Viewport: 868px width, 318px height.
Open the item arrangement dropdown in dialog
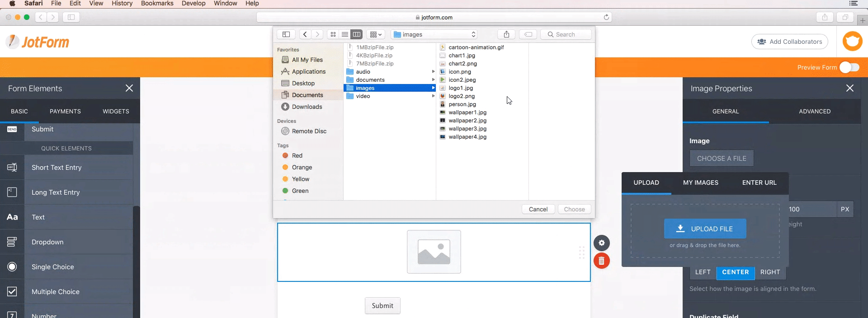pyautogui.click(x=376, y=34)
